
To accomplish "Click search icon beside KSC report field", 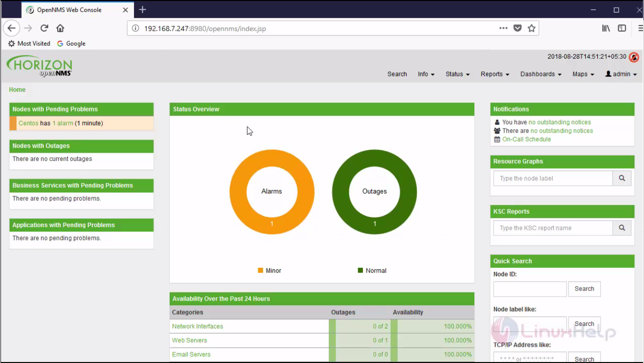I will pos(622,228).
